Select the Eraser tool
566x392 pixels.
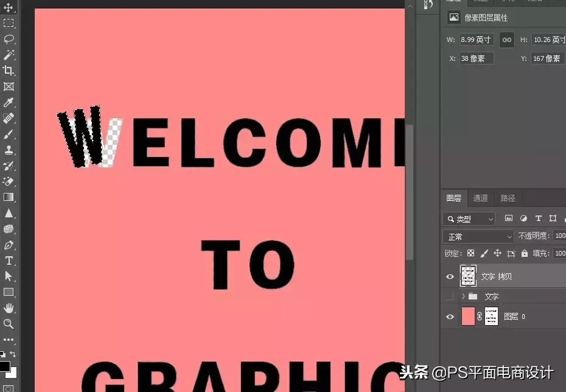(9, 181)
